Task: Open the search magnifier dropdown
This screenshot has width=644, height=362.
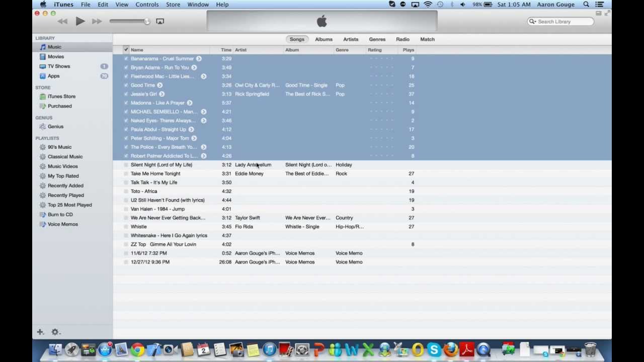Action: (532, 22)
